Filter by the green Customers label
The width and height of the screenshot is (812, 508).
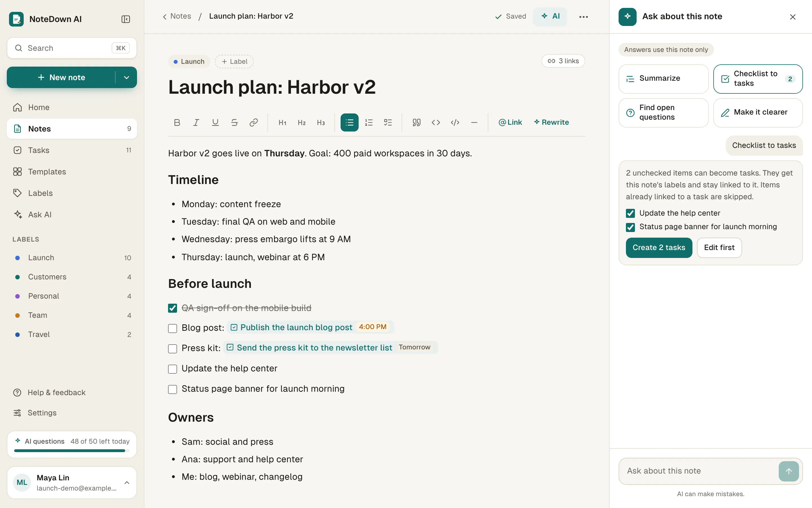tap(72, 277)
